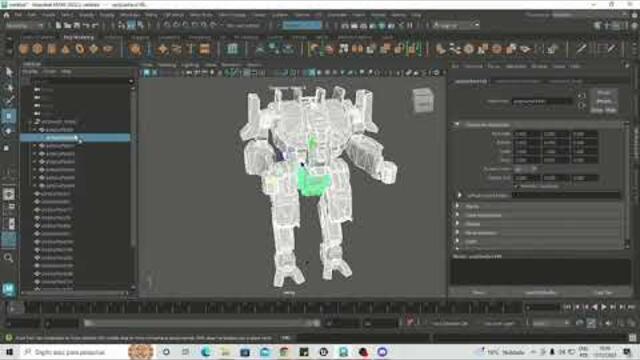Click the Open Scene icon

click(x=67, y=25)
